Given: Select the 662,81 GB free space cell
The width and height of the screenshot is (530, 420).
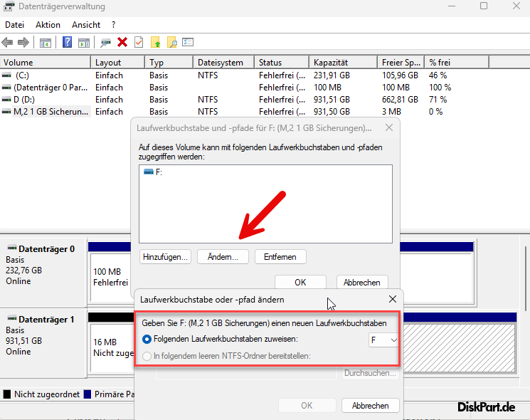Looking at the screenshot, I should pyautogui.click(x=401, y=100).
